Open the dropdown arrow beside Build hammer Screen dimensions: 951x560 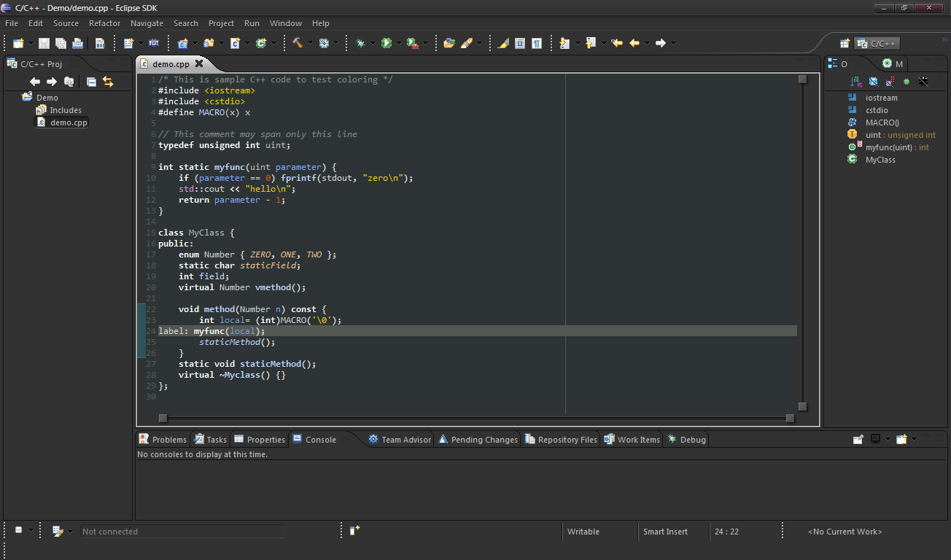pyautogui.click(x=310, y=43)
